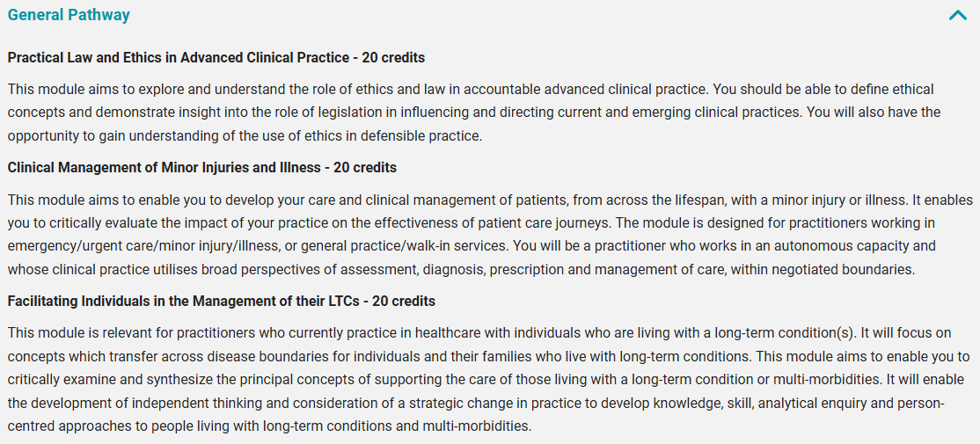Collapse the General Pathway section using the chevron
Viewport: 980px width, 444px height.
(x=957, y=15)
